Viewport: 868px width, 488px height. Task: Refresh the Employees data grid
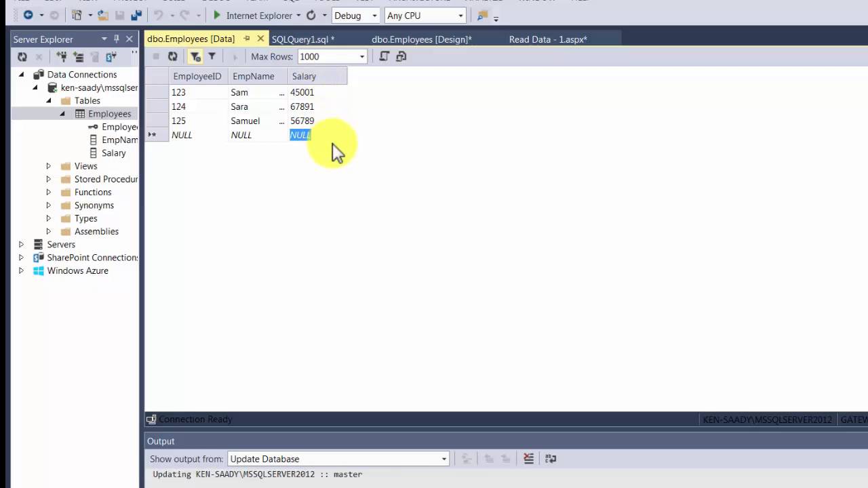172,56
